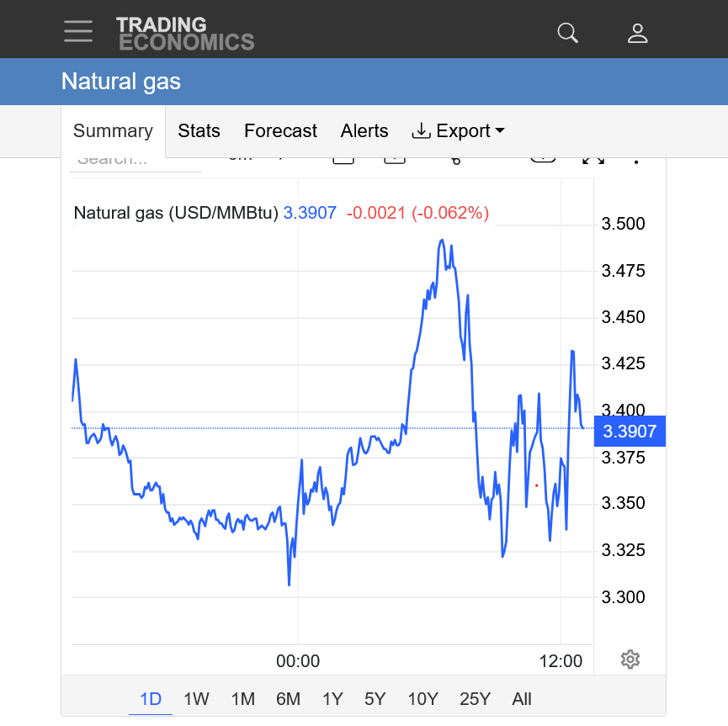Open chart settings gear icon
The image size is (728, 726).
point(630,660)
